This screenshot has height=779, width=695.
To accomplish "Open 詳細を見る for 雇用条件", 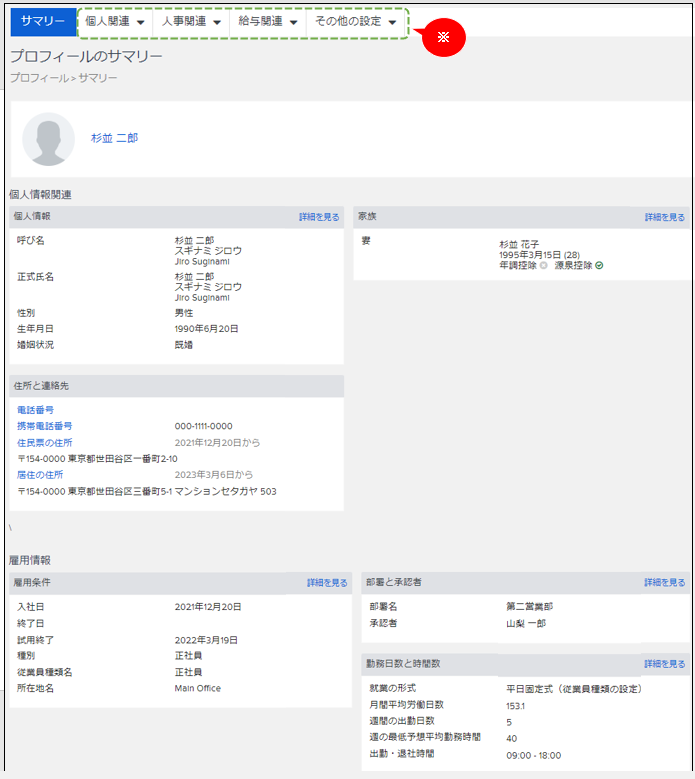I will [x=327, y=582].
